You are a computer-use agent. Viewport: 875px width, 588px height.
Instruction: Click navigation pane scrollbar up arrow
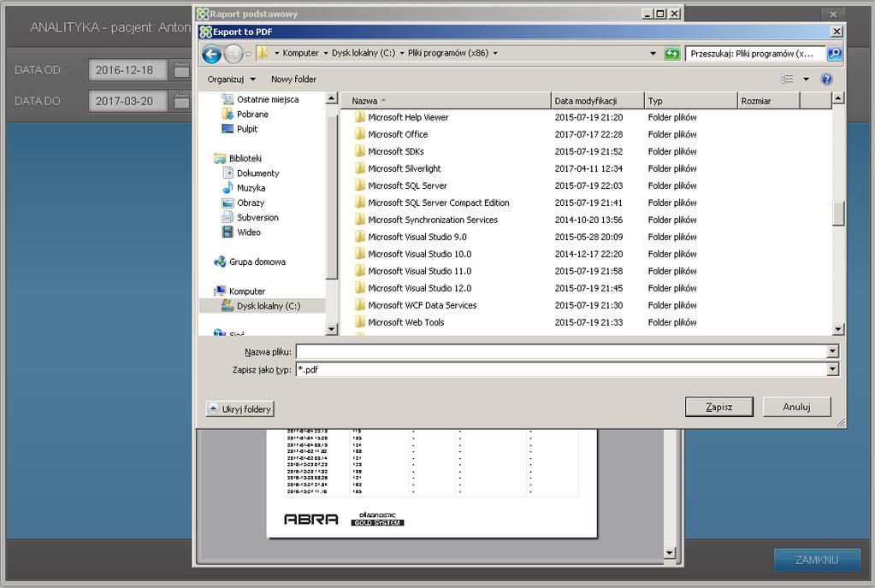point(332,98)
